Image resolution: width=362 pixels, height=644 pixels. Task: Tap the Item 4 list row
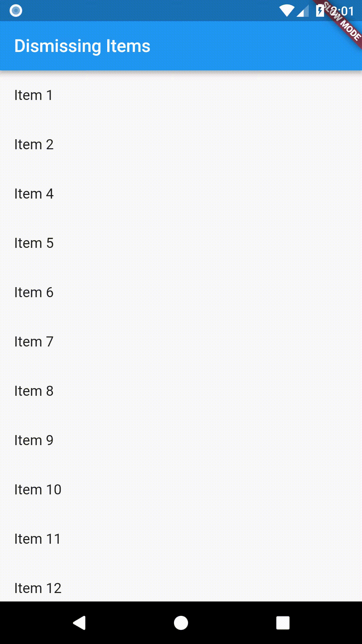coord(34,194)
